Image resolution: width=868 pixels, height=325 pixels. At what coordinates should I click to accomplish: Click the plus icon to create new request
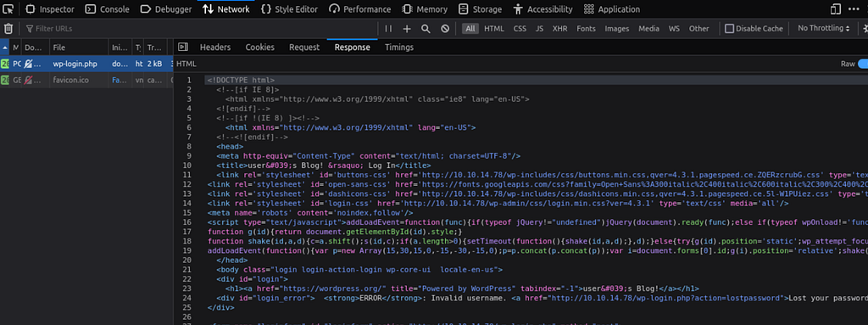pos(407,28)
